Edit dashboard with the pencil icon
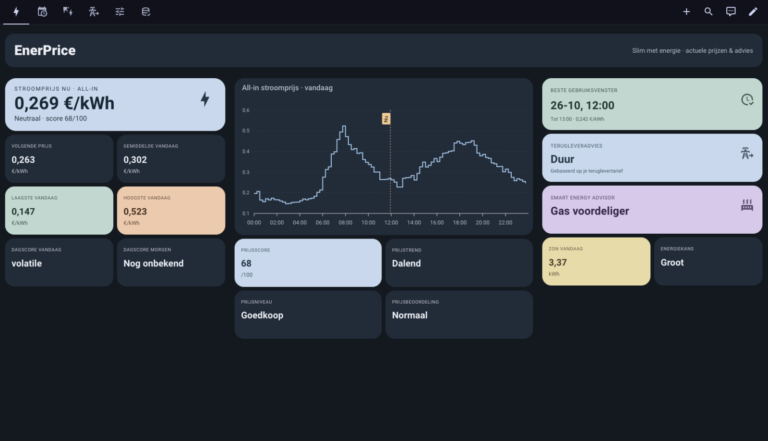The width and height of the screenshot is (768, 441). 753,11
